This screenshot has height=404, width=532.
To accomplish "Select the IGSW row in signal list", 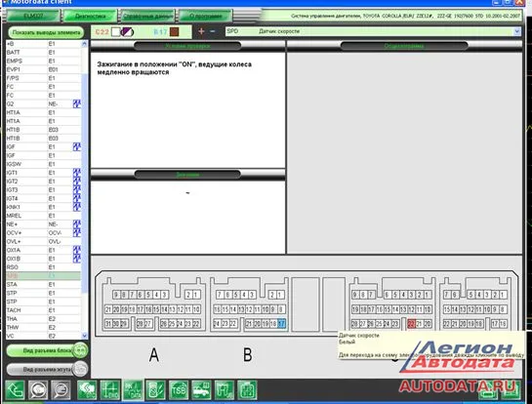I will click(43, 164).
